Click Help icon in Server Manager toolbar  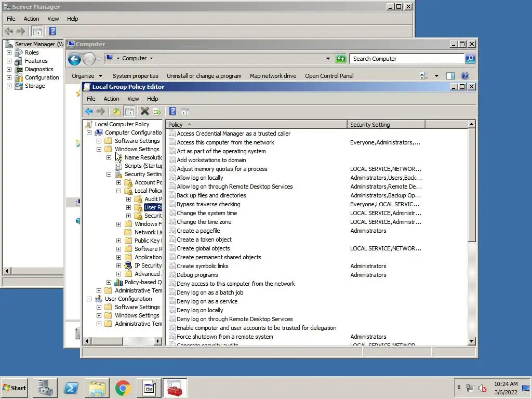(x=52, y=32)
